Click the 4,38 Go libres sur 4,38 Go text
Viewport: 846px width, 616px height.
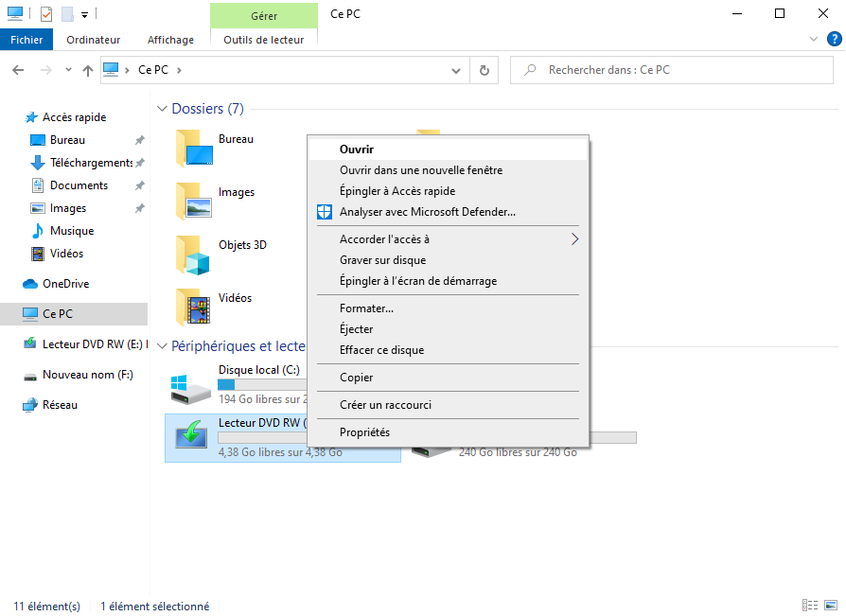(x=280, y=452)
